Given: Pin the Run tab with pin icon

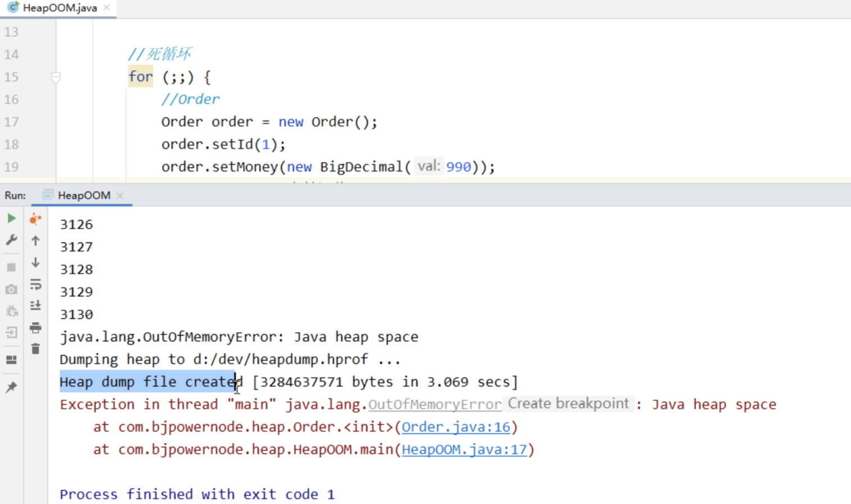Looking at the screenshot, I should (x=11, y=387).
